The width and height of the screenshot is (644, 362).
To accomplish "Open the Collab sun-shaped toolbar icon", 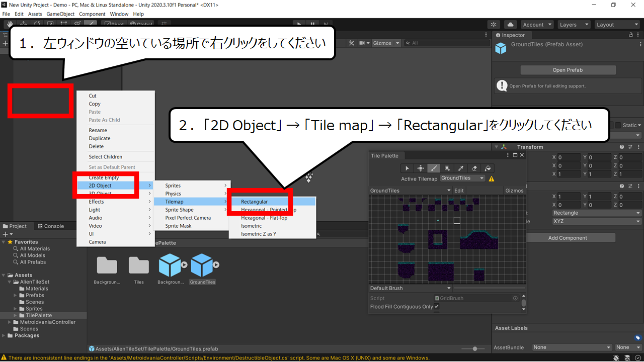I will point(494,25).
